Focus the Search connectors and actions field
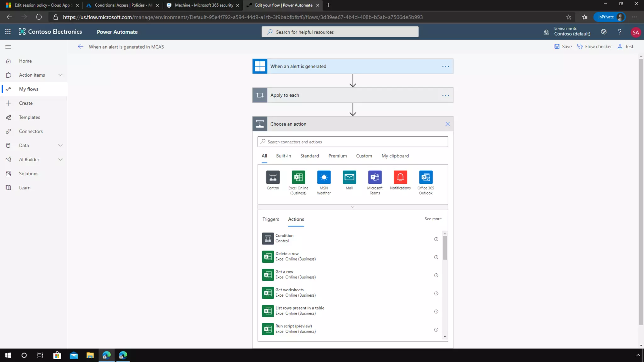Screen dimensions: 644x362 click(x=353, y=142)
